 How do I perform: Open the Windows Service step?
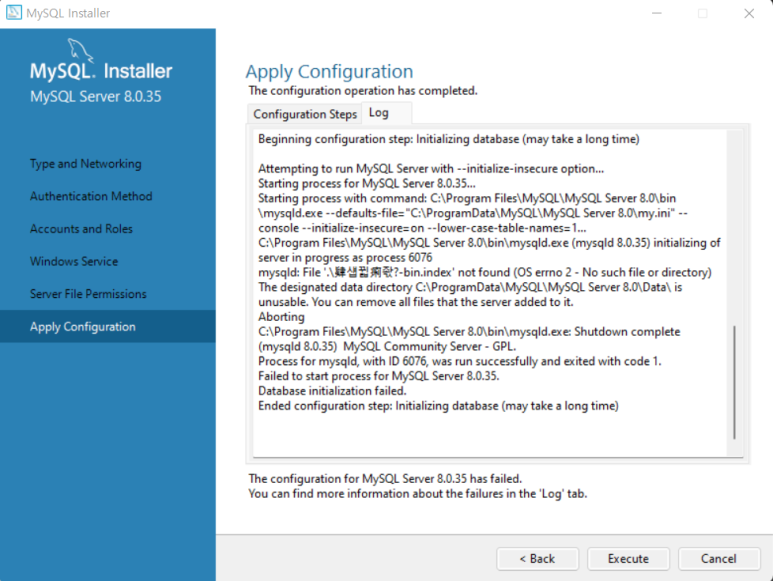pyautogui.click(x=73, y=261)
